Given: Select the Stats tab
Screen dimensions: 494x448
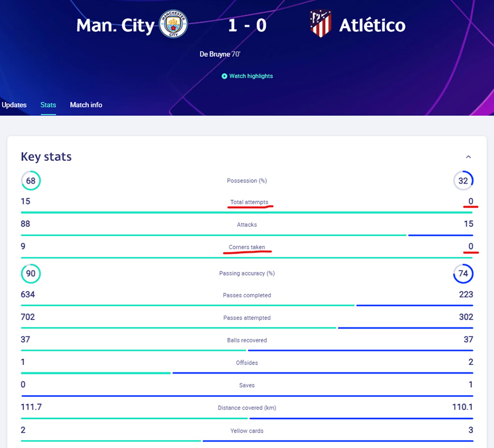Looking at the screenshot, I should pos(48,105).
